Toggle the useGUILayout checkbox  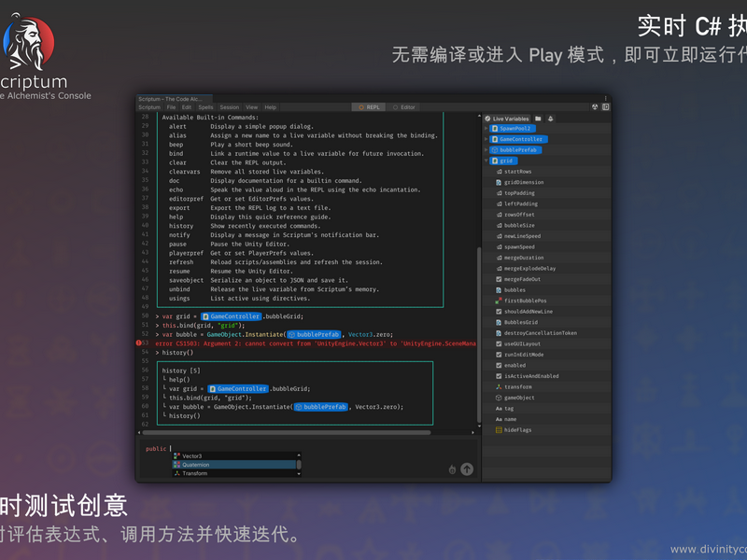point(499,343)
